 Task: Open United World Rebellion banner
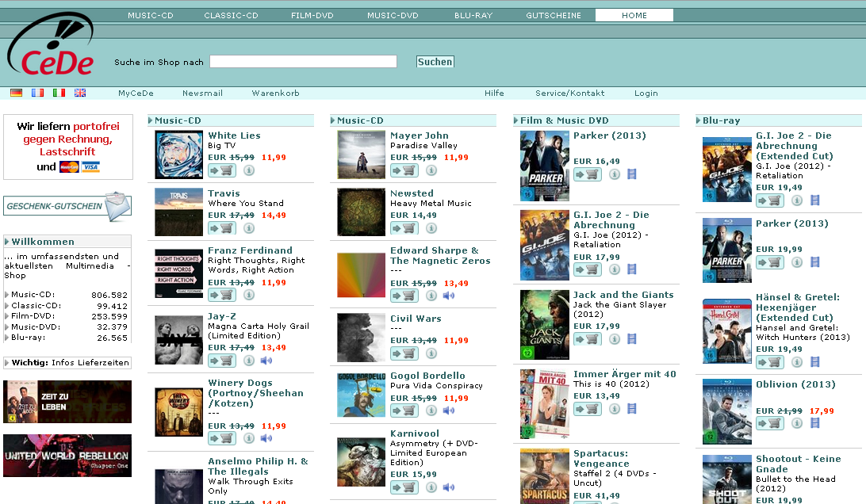pos(67,456)
